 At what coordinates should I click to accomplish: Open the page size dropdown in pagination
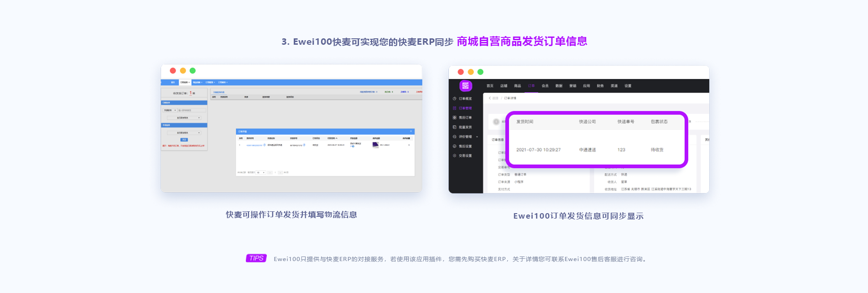tap(260, 173)
